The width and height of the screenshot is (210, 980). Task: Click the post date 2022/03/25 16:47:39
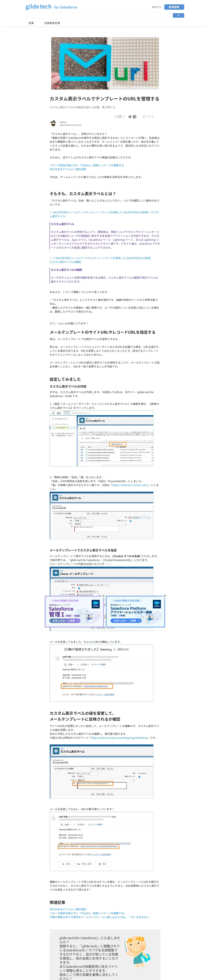[70, 125]
